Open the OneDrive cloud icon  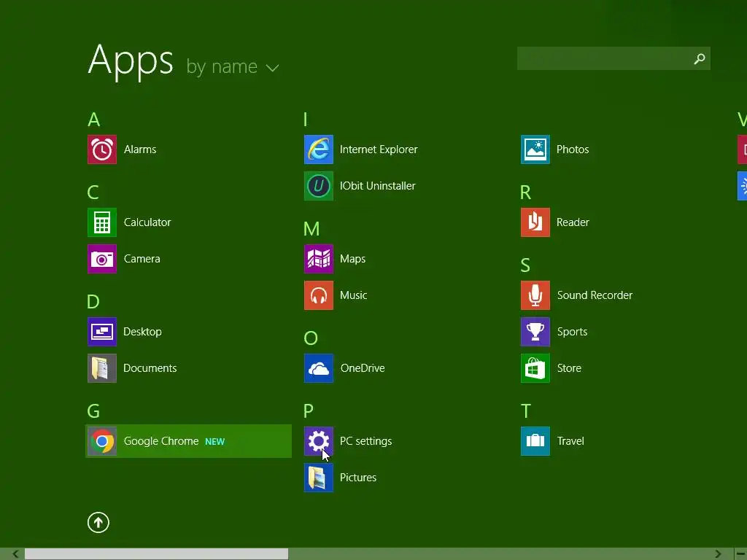pyautogui.click(x=319, y=368)
